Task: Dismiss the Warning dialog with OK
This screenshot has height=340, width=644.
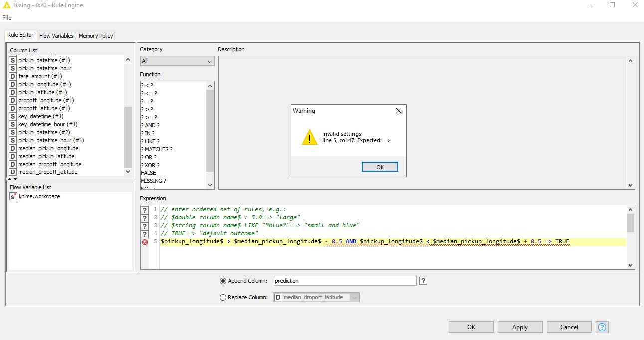Action: (380, 167)
